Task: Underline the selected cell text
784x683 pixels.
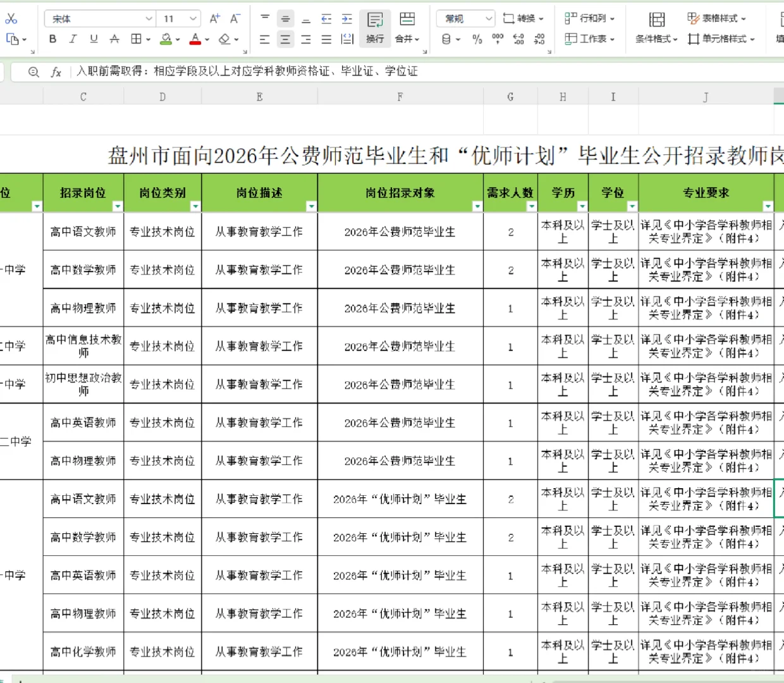Action: click(93, 39)
